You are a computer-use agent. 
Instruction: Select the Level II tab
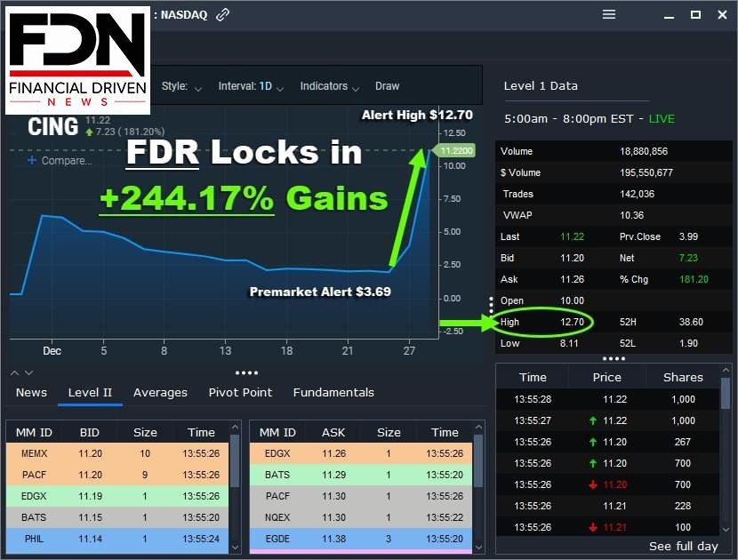(90, 393)
